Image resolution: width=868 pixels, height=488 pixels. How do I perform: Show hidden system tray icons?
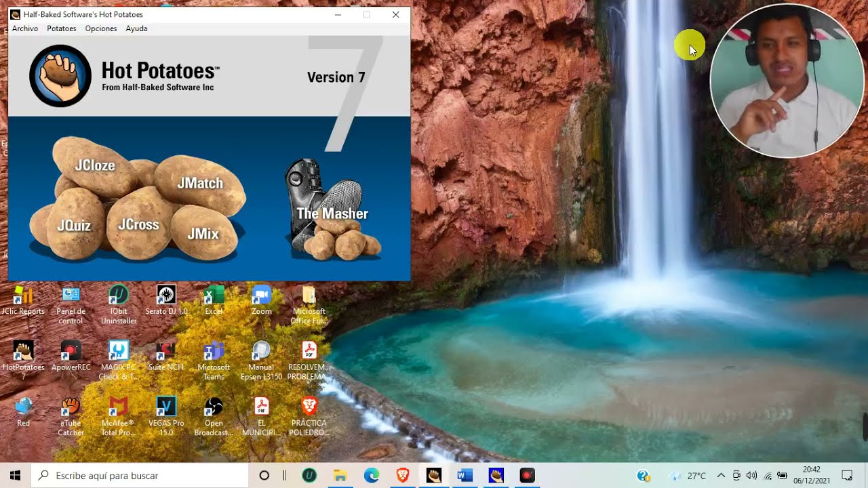tap(721, 476)
